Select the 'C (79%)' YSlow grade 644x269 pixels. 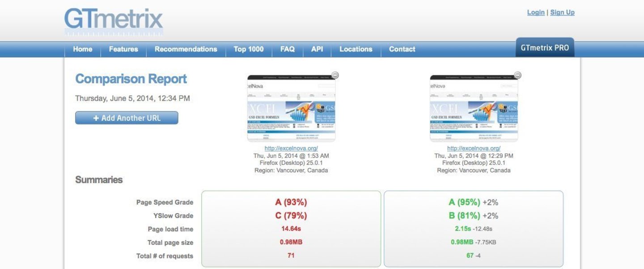(291, 216)
